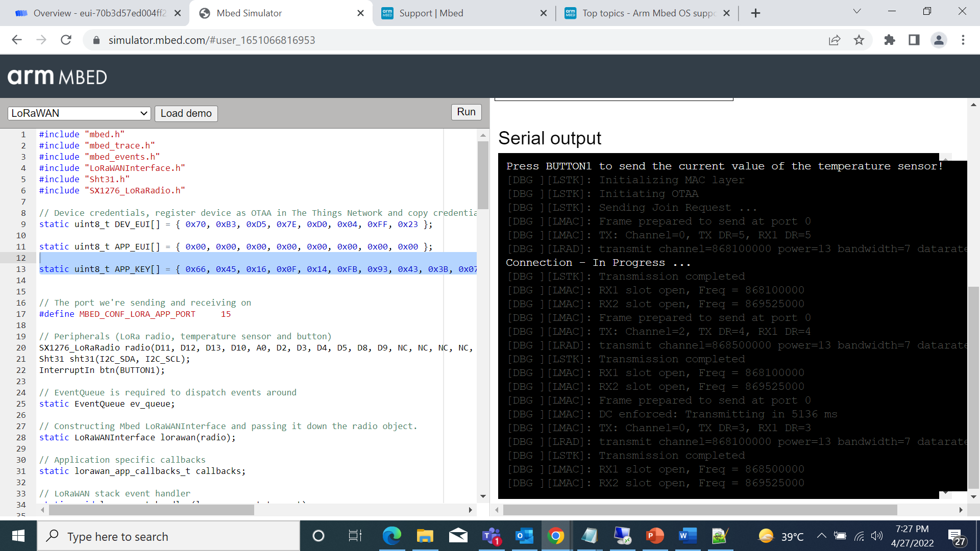View site information via the lock icon
This screenshot has width=980, height=551.
(x=96, y=40)
